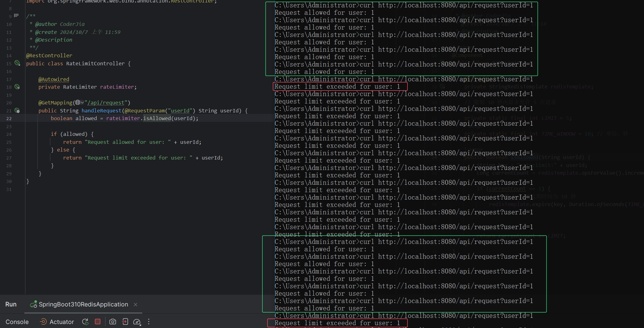
Task: Open the profiler speedometer icon
Action: (x=137, y=322)
